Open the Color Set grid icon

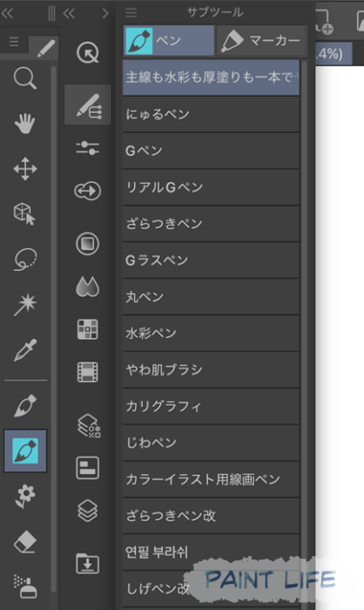click(87, 329)
